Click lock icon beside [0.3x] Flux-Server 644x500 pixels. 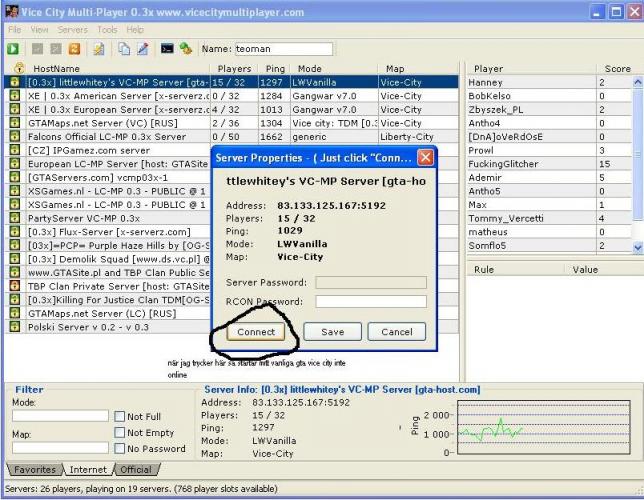(x=15, y=231)
